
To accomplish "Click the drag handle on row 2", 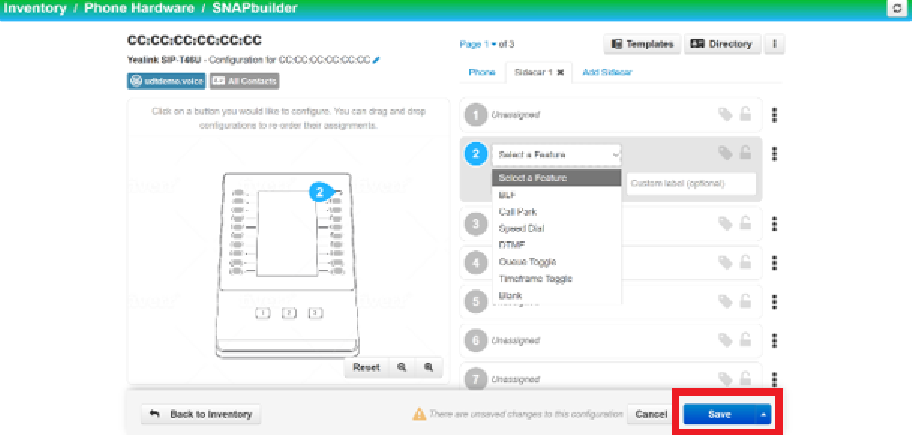I will 774,154.
